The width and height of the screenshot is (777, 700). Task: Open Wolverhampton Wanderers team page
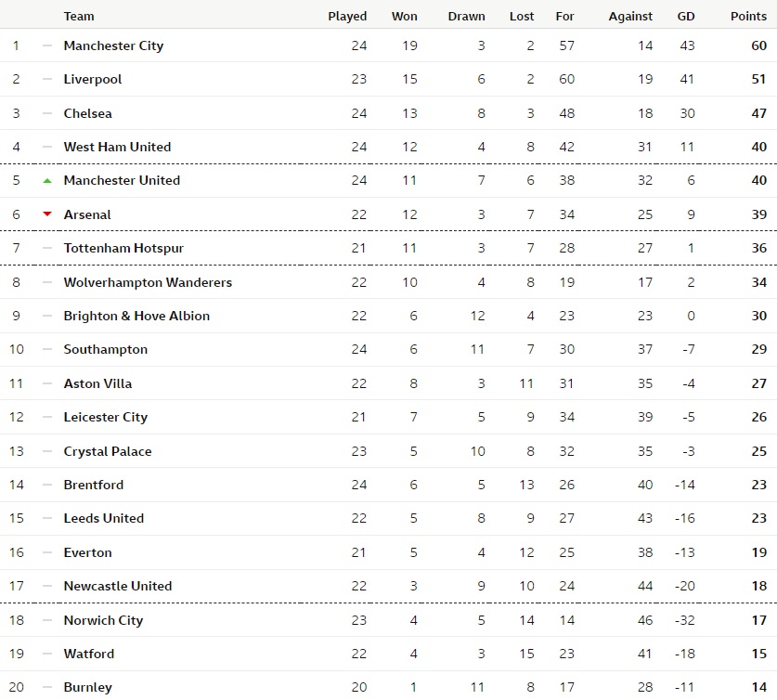click(148, 282)
